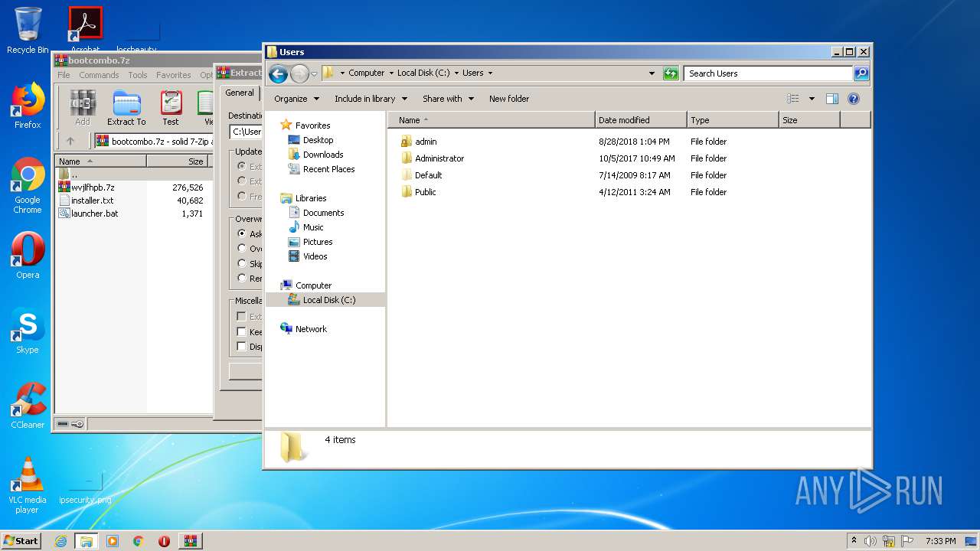Click the search magnifier icon
The height and width of the screenshot is (551, 980).
pyautogui.click(x=861, y=73)
